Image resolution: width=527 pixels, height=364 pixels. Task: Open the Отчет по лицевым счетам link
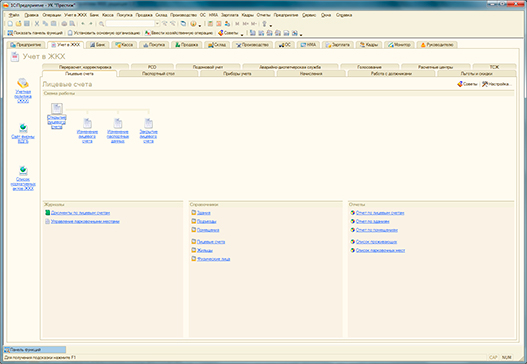click(x=380, y=213)
